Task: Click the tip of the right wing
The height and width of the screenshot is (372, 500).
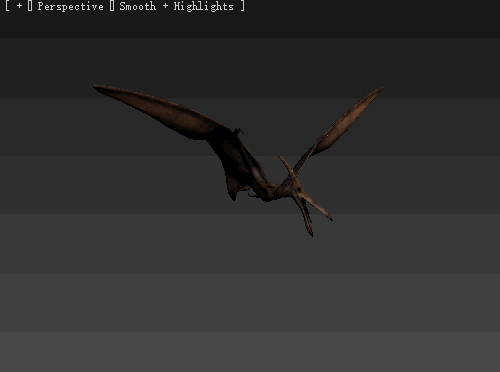Action: click(x=381, y=88)
